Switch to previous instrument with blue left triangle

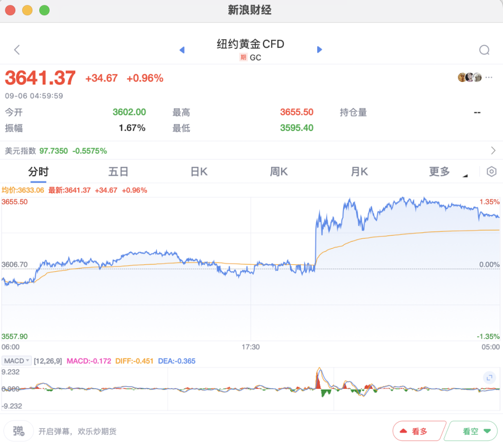coord(182,50)
